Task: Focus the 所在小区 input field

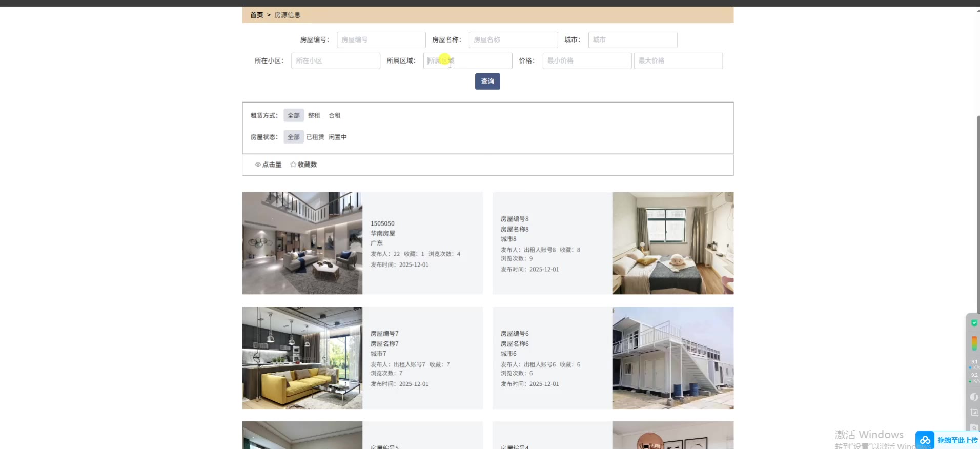Action: pyautogui.click(x=336, y=61)
